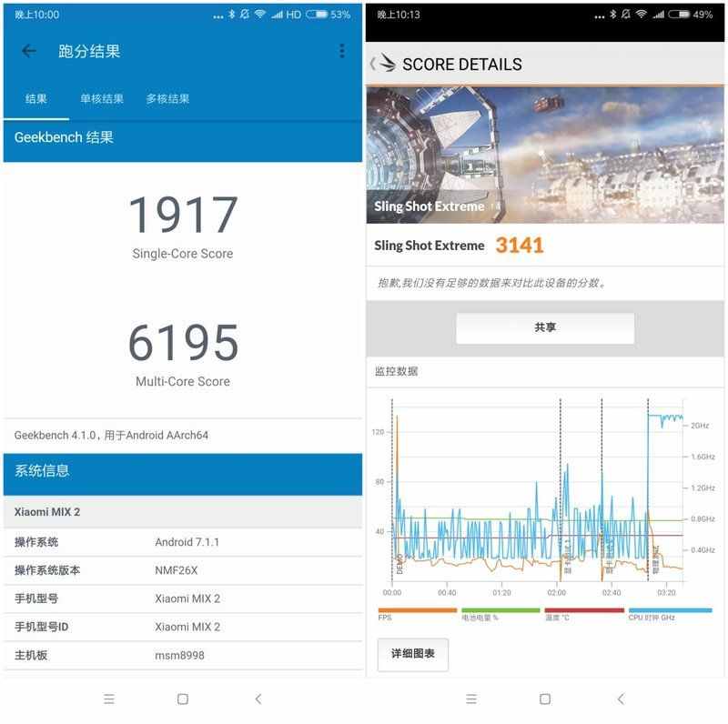Viewport: 728px width, 724px height.
Task: Tap the 53% battery indicator
Action: click(329, 15)
